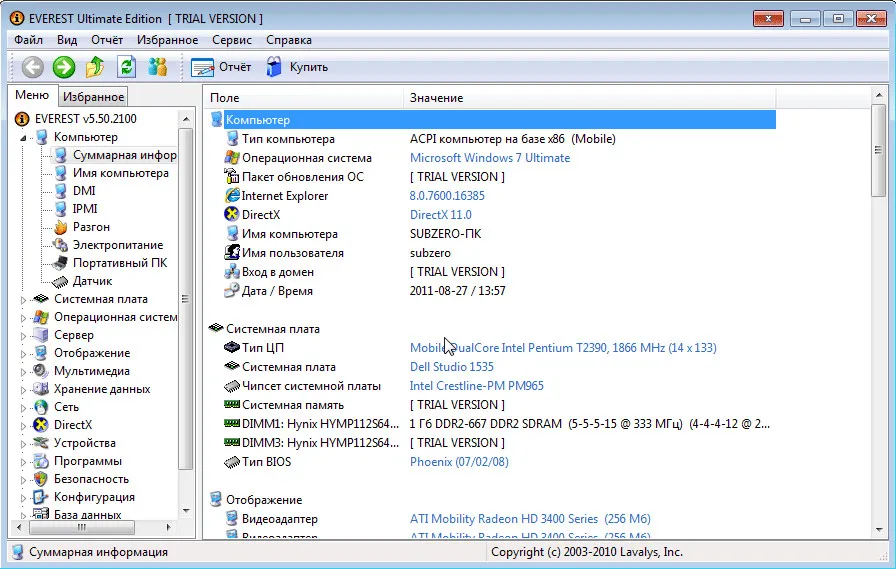Click the Программы tree icon
Screen dimensions: 896x569
[x=41, y=461]
